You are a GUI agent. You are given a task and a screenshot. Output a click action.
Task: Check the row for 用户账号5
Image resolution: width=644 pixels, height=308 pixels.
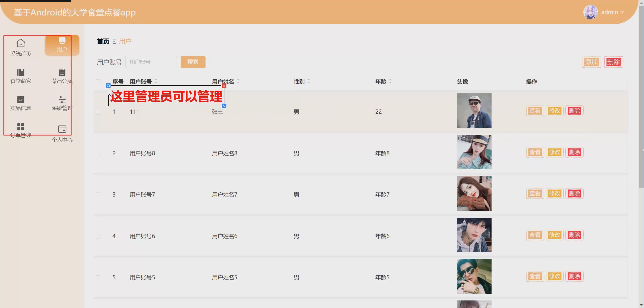(98, 278)
